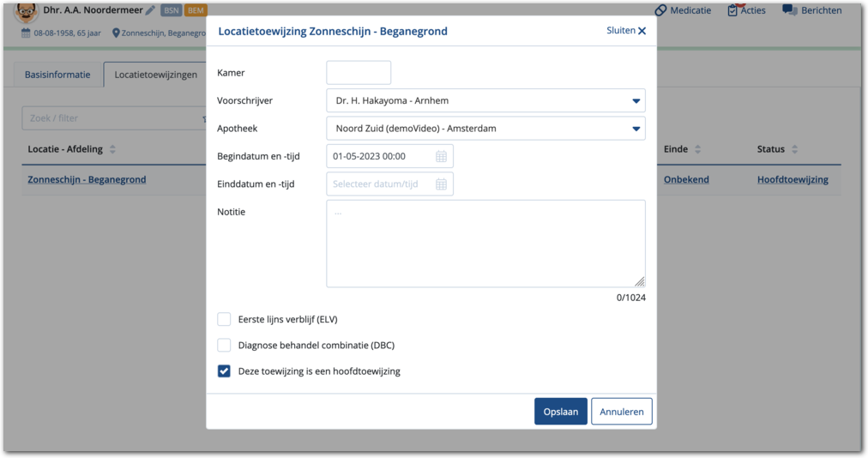
Task: Click the pencil edit icon beside patient name
Action: [151, 10]
